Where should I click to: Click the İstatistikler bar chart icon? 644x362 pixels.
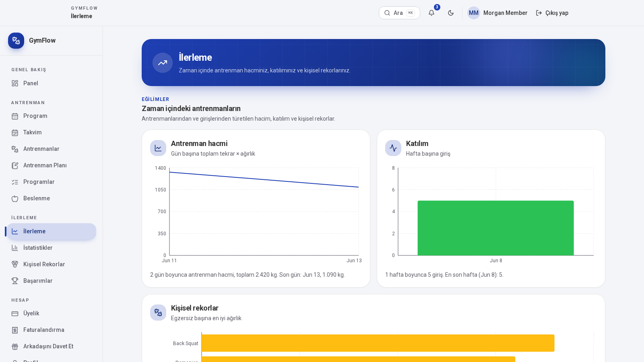[x=15, y=248]
